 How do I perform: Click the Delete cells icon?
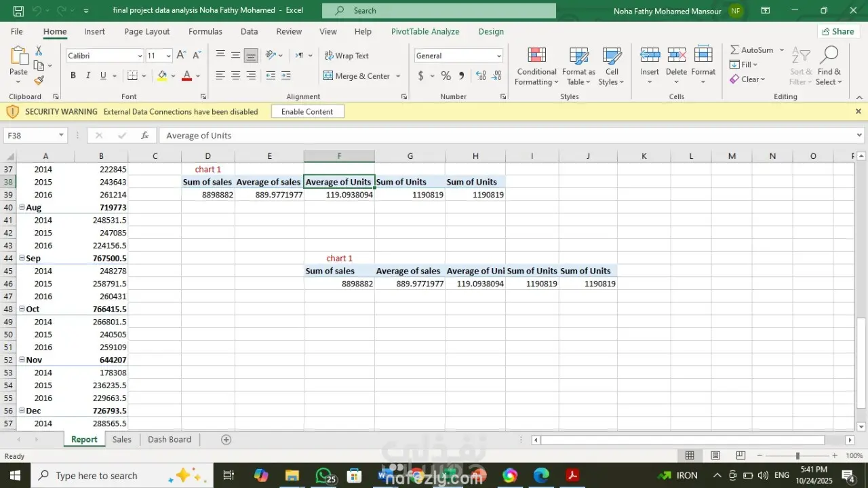(x=676, y=56)
